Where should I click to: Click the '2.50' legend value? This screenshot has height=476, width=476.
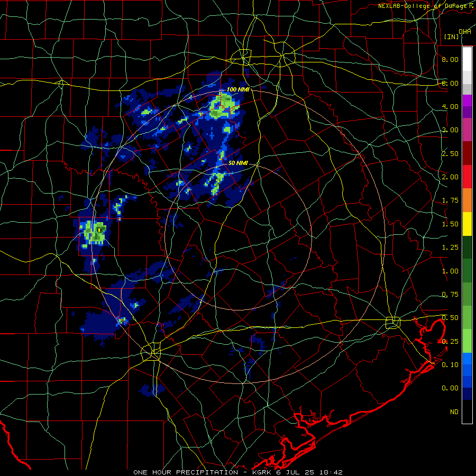tap(450, 153)
